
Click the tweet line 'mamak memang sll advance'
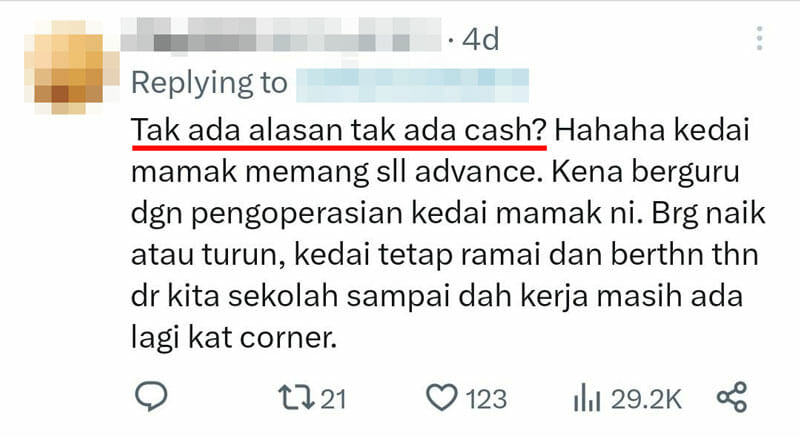pyautogui.click(x=335, y=172)
